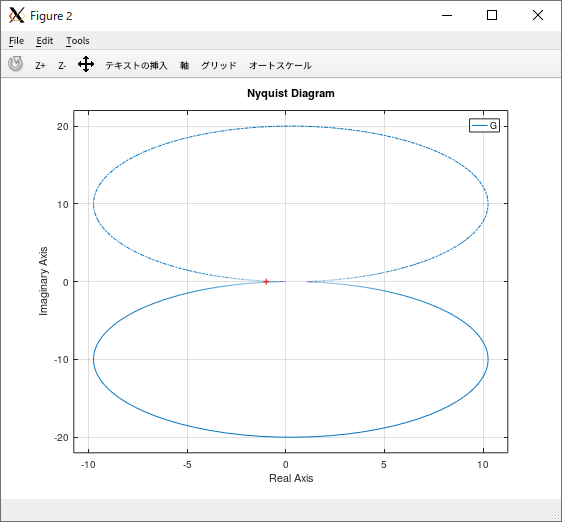Click the legend entry G
This screenshot has height=522, width=562.
click(493, 126)
